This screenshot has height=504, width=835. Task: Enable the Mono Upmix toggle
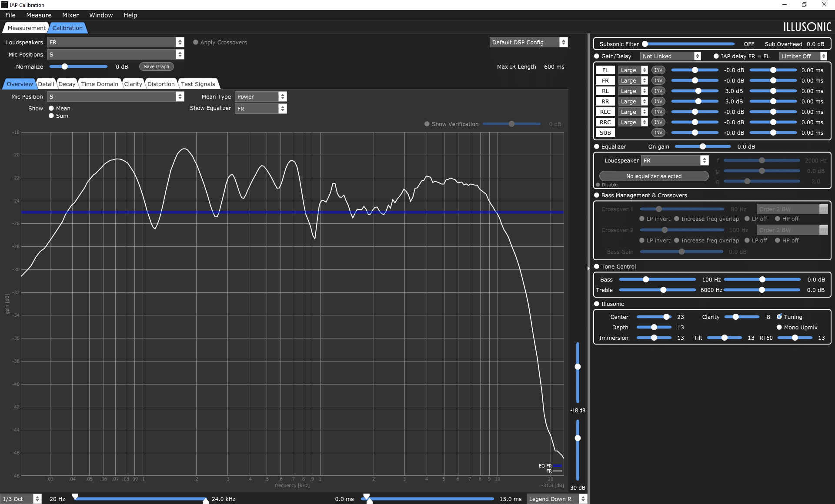click(x=779, y=327)
